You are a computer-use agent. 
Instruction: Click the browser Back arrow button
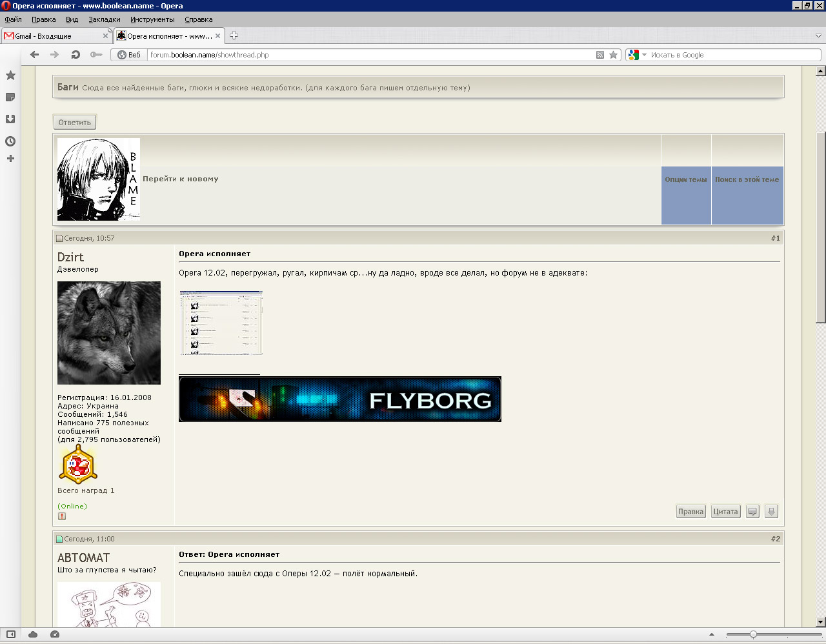click(x=35, y=55)
